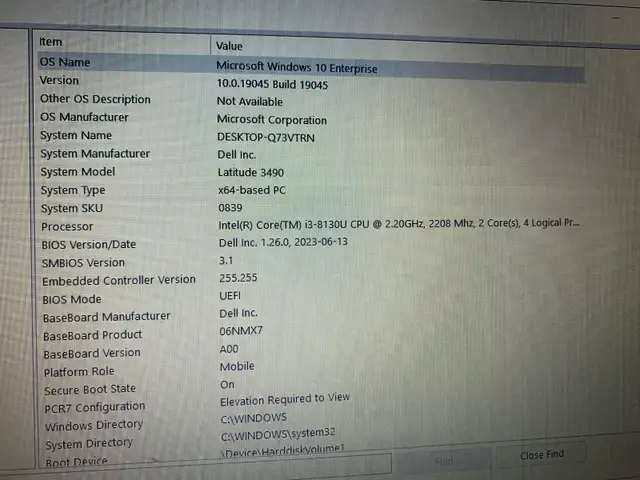Click the Elevation Required to View value
Screen dimensions: 640x480
[285, 399]
